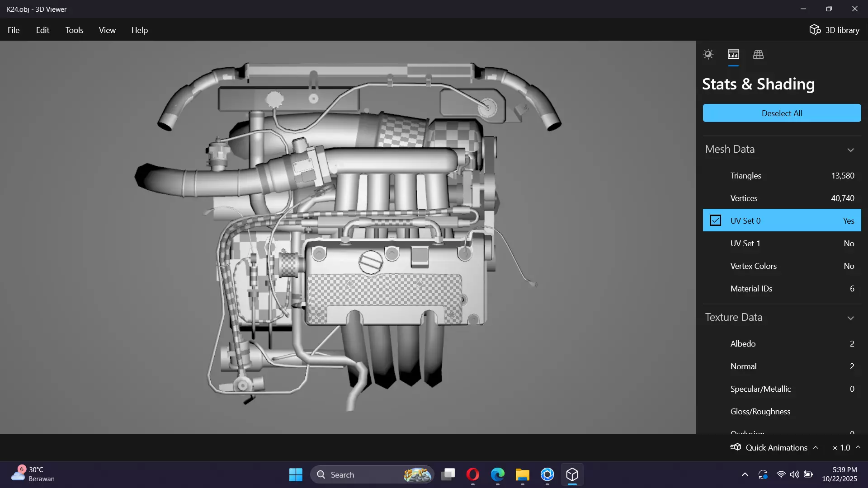
Task: Click the Deselect All button
Action: 782,113
